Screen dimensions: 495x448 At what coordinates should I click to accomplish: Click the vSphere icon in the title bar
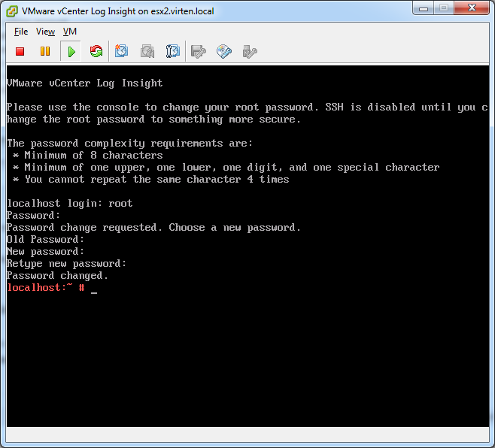pyautogui.click(x=12, y=11)
